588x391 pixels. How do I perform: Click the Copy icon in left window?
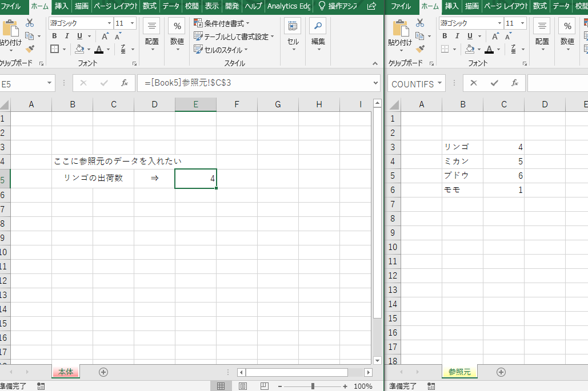click(x=29, y=36)
